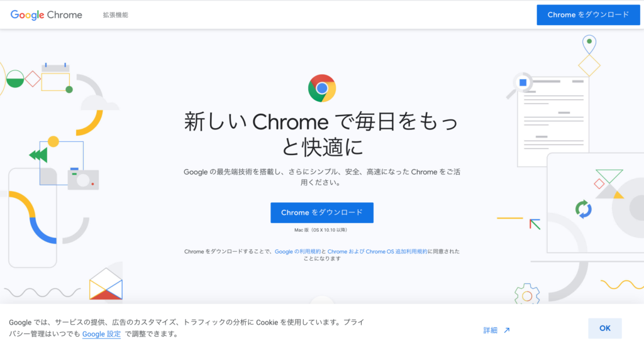
Task: Open the Google 設定 link
Action: point(101,334)
